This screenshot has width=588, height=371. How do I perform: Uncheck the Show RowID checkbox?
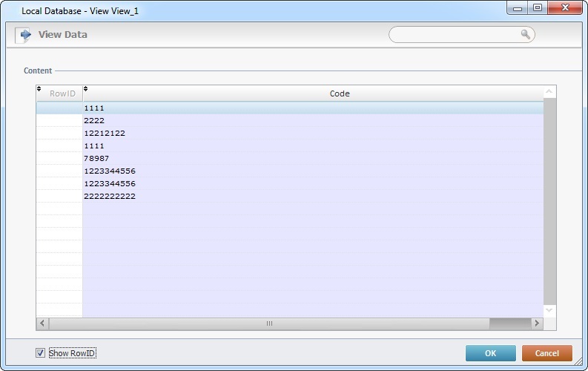40,353
